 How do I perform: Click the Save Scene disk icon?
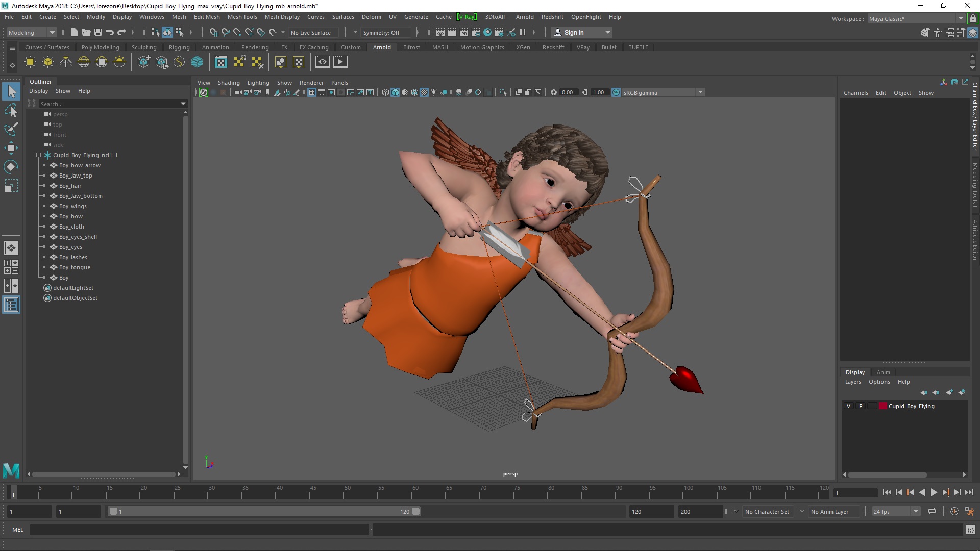98,32
